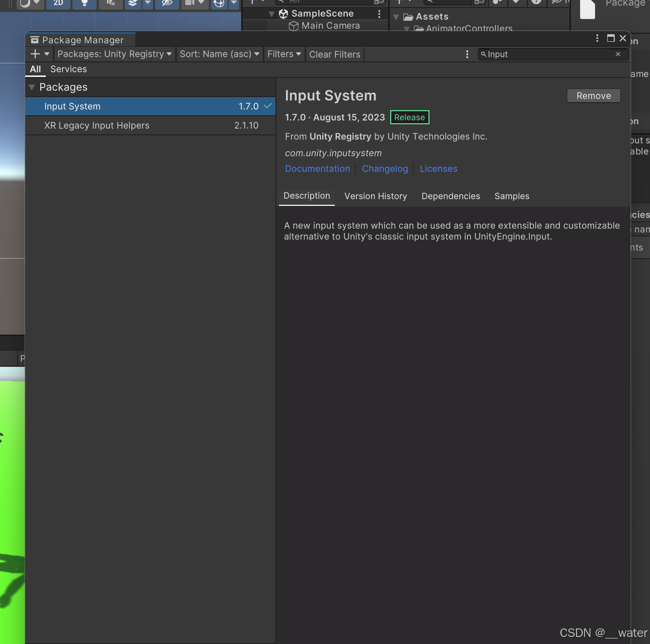
Task: Close the Package Manager window
Action: tap(623, 38)
